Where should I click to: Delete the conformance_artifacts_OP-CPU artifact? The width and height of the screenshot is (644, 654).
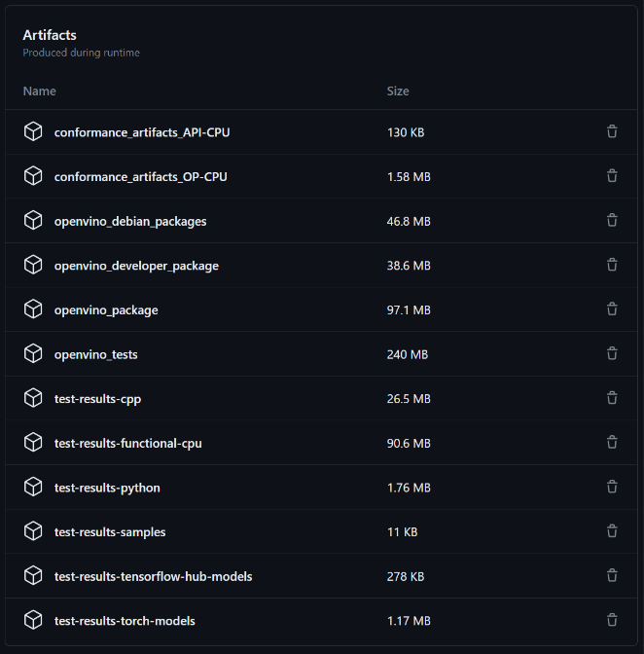click(612, 176)
